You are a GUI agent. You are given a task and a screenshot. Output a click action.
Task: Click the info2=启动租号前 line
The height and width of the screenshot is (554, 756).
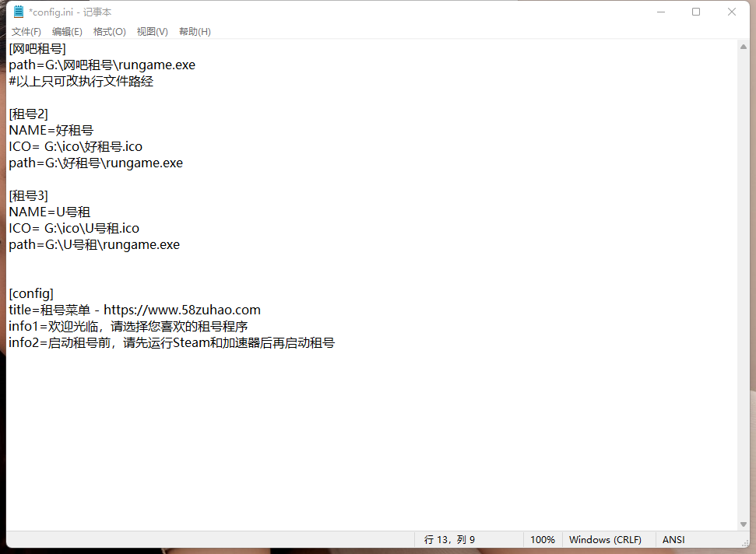[x=171, y=343]
